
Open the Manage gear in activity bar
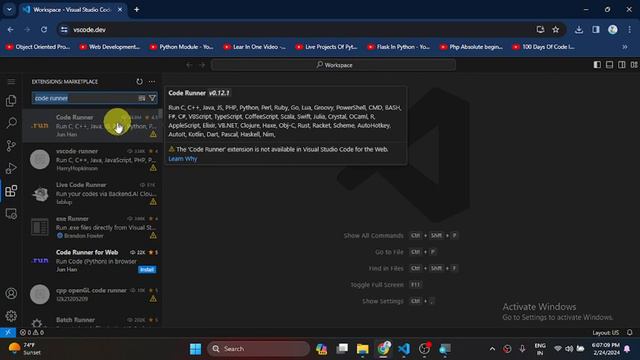click(x=11, y=316)
